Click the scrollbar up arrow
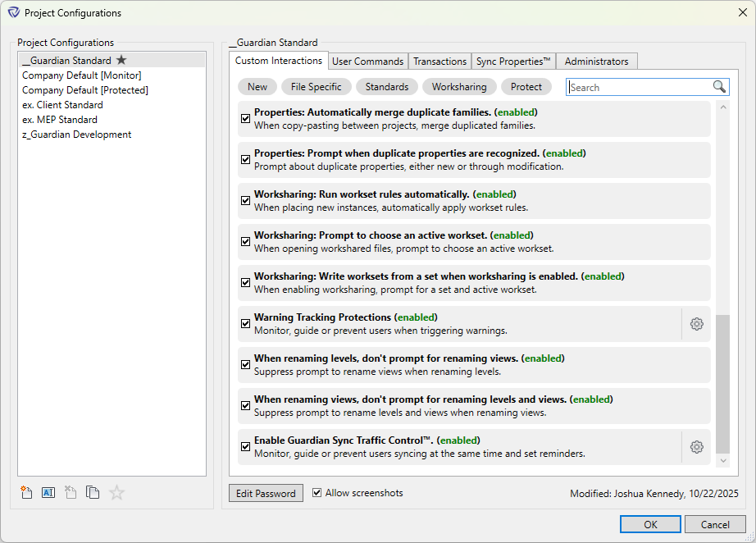Image resolution: width=756 pixels, height=543 pixels. pyautogui.click(x=722, y=107)
